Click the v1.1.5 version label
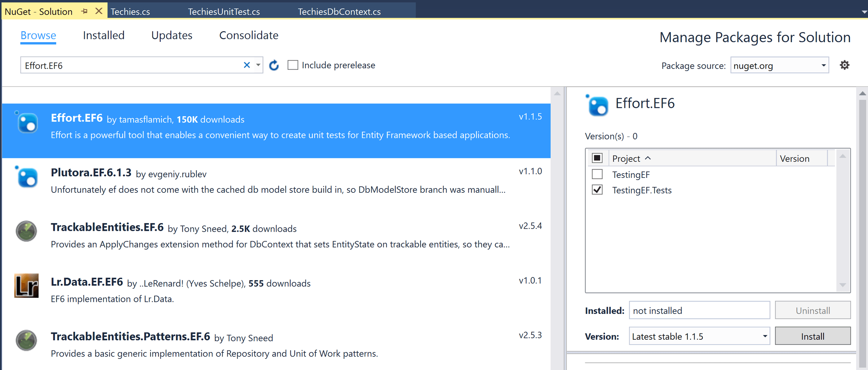The height and width of the screenshot is (370, 868). pos(530,117)
